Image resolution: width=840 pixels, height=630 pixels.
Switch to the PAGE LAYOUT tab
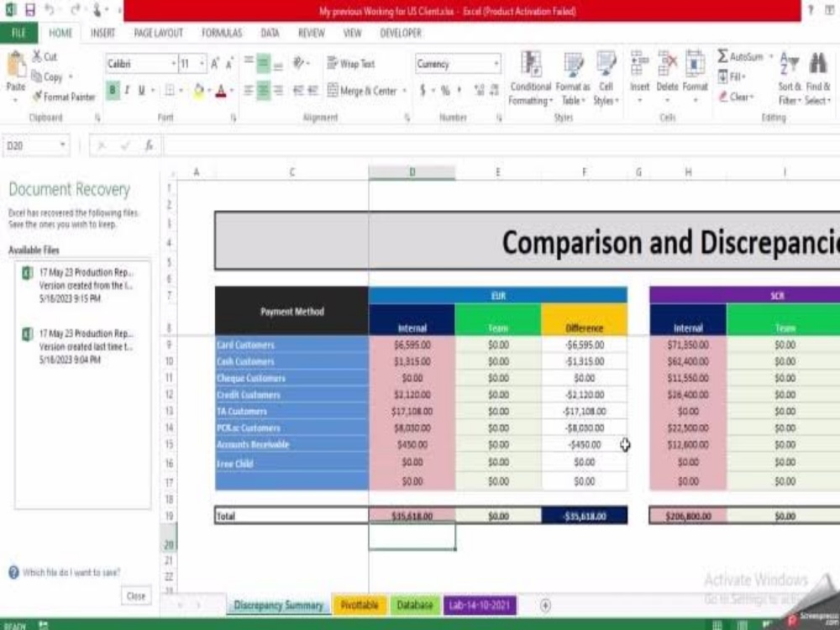click(159, 34)
